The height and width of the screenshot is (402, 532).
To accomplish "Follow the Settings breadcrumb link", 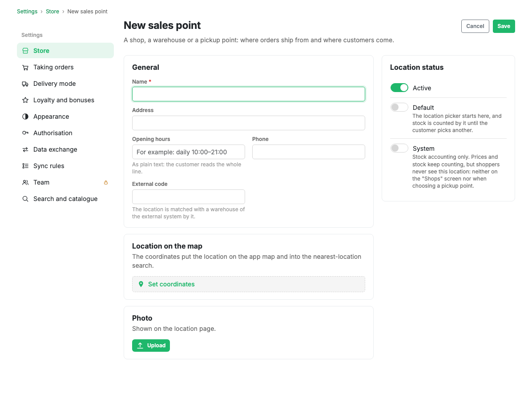I will [27, 12].
